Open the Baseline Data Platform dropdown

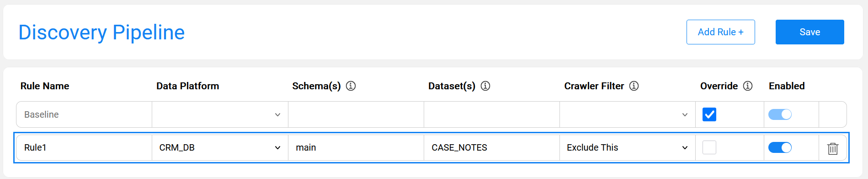[x=220, y=114]
